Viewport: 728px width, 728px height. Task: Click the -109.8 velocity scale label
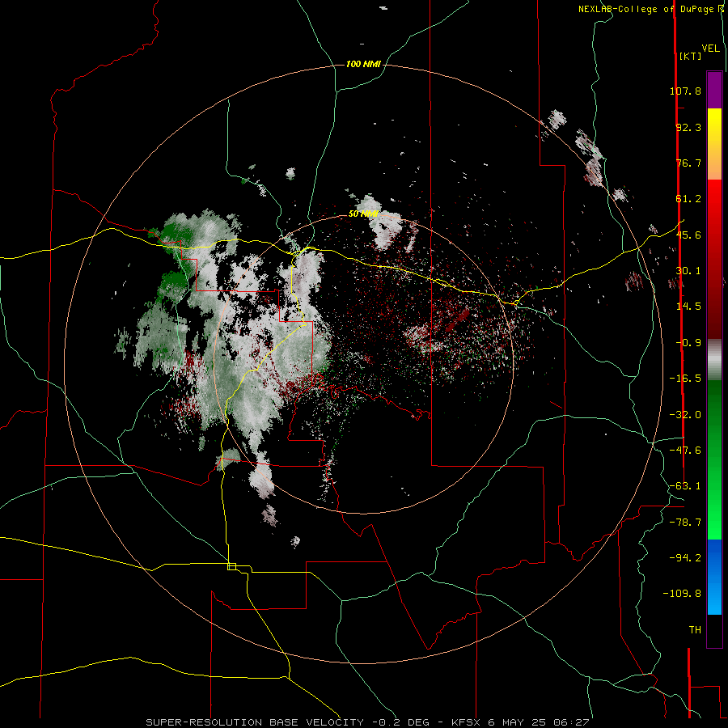tap(682, 594)
